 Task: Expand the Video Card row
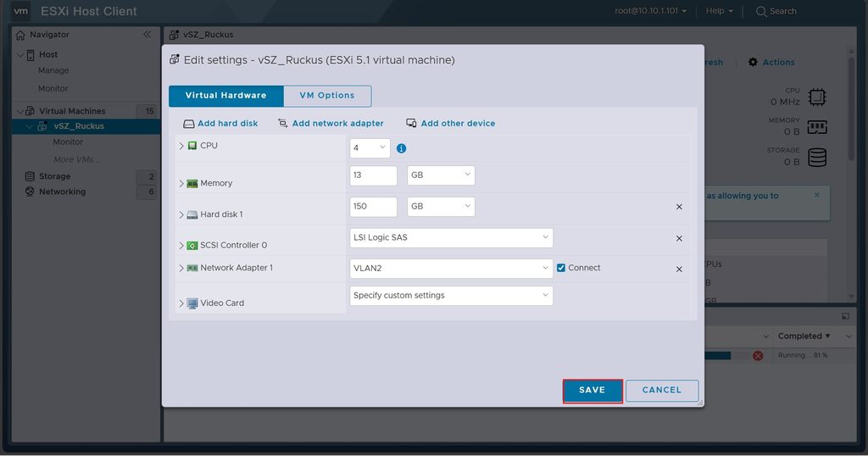(x=181, y=303)
